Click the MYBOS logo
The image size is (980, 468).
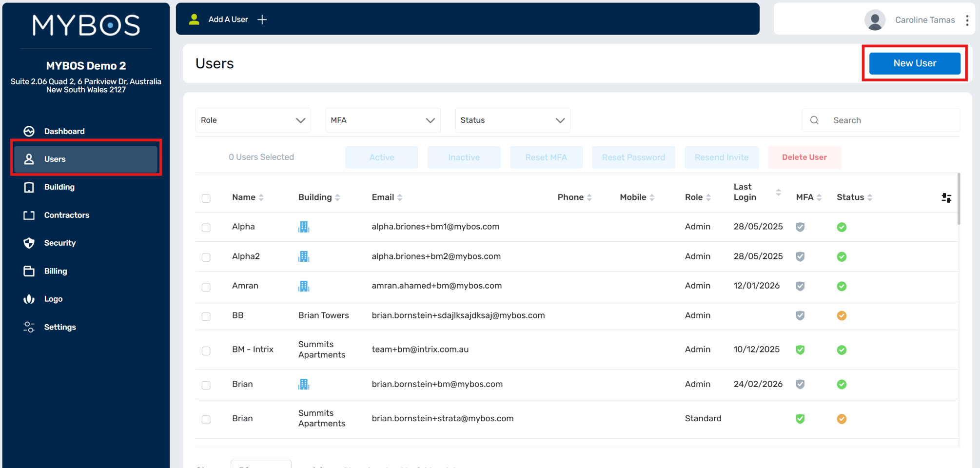tap(86, 25)
